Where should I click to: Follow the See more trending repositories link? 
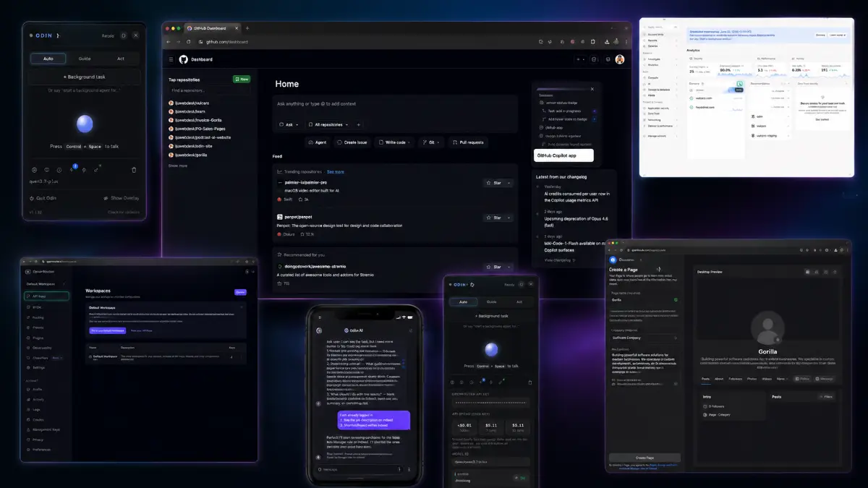pos(336,172)
